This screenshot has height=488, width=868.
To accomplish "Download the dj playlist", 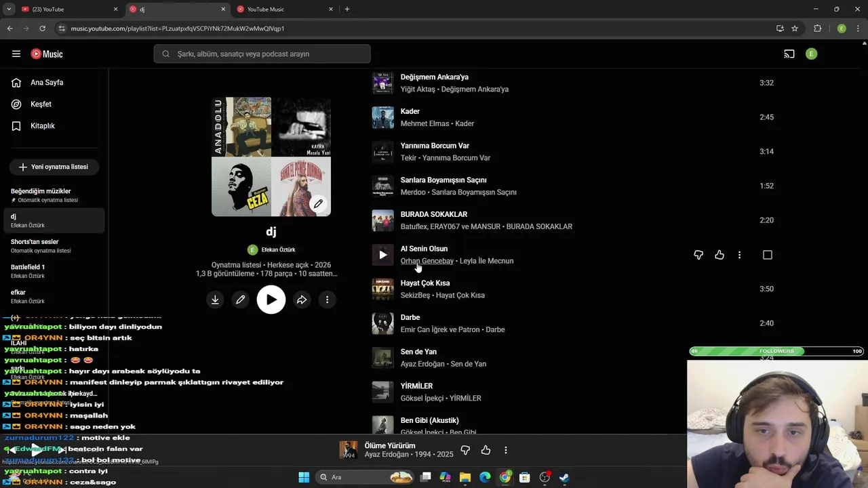I will [215, 300].
